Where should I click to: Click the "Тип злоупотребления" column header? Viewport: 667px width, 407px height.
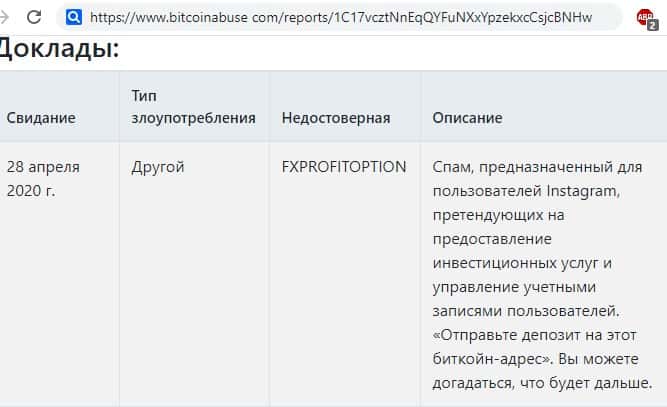point(193,106)
